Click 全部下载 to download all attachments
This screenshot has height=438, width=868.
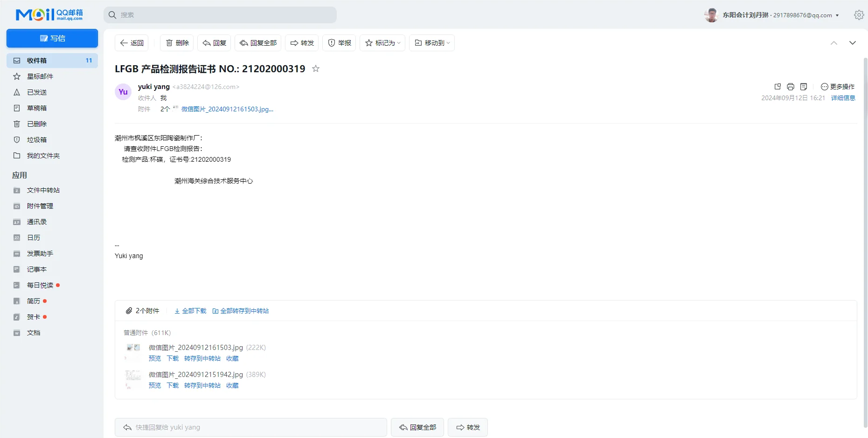tap(190, 311)
